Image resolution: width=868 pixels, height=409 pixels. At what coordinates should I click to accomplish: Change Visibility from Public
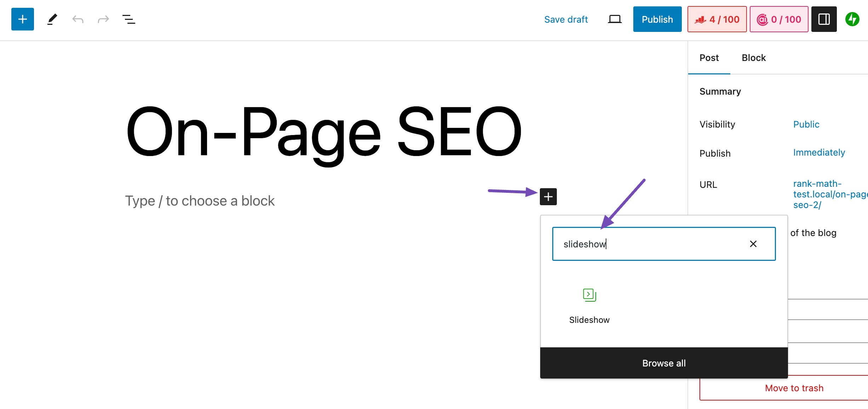pyautogui.click(x=807, y=124)
